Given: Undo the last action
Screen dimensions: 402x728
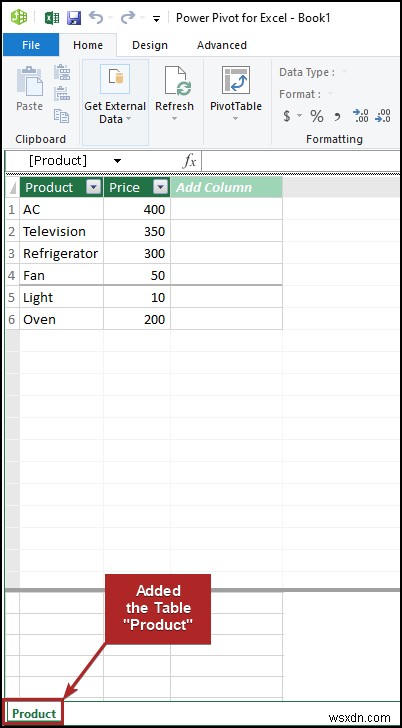Looking at the screenshot, I should coord(96,18).
